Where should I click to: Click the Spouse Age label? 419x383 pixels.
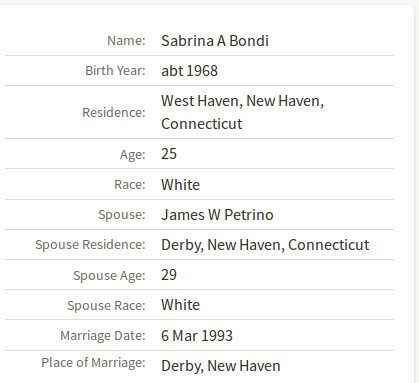click(110, 276)
